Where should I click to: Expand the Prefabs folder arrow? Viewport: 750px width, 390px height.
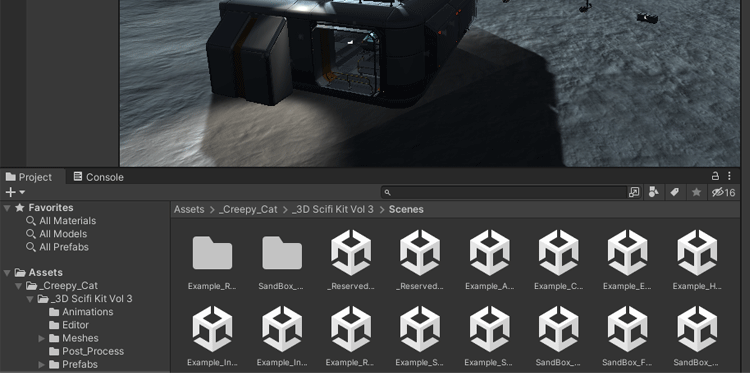(x=42, y=365)
